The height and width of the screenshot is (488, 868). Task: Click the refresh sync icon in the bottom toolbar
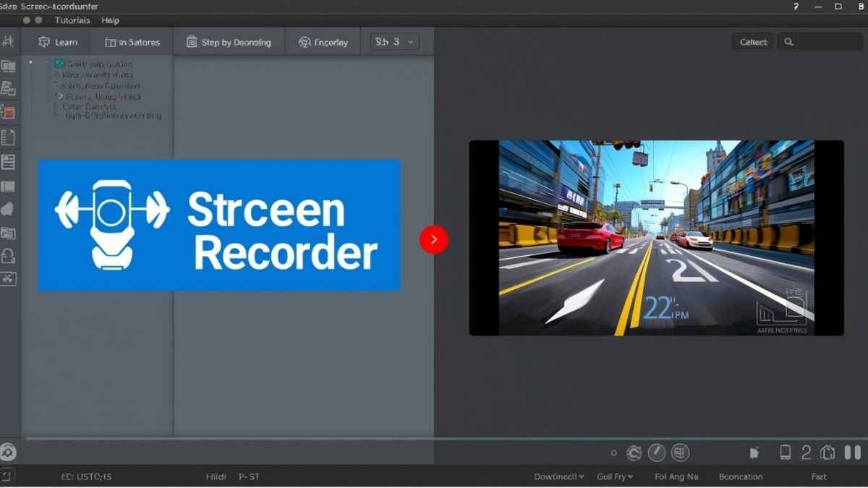(634, 453)
